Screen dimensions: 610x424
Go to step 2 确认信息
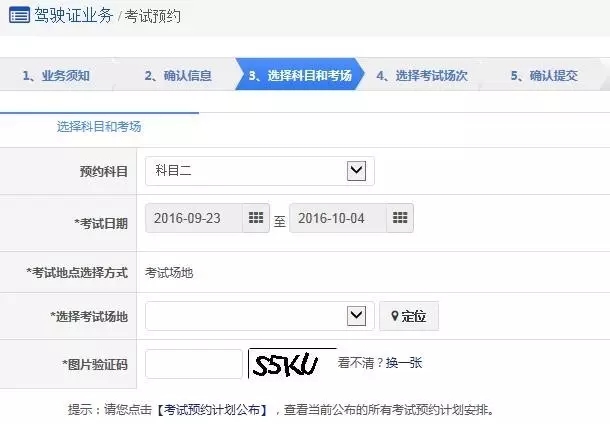177,75
